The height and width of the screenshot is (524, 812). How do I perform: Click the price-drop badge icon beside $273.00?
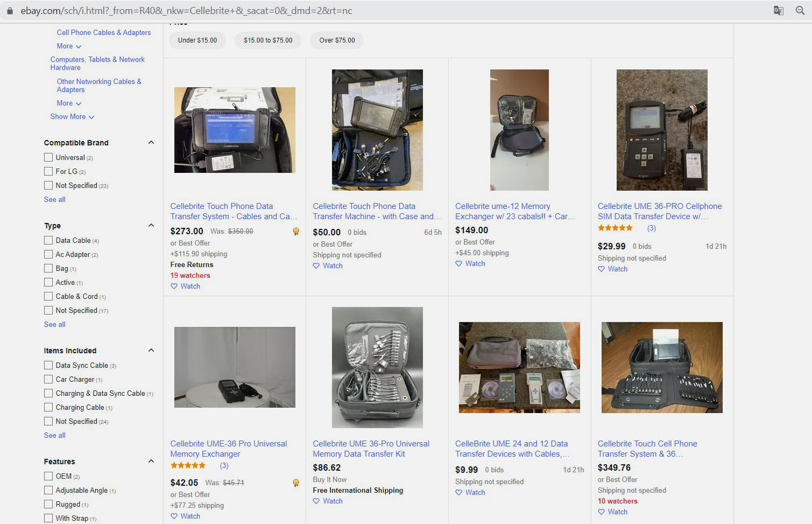(x=296, y=232)
